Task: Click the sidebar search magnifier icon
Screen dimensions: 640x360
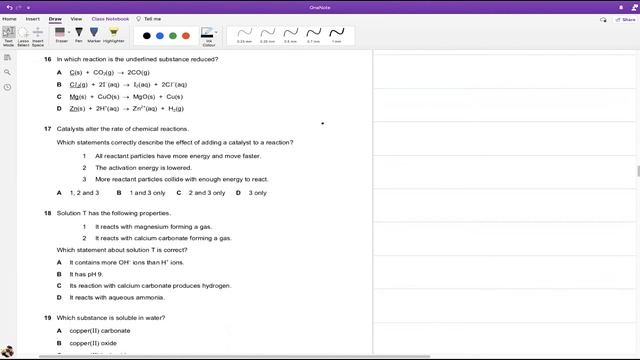Action: pyautogui.click(x=7, y=72)
